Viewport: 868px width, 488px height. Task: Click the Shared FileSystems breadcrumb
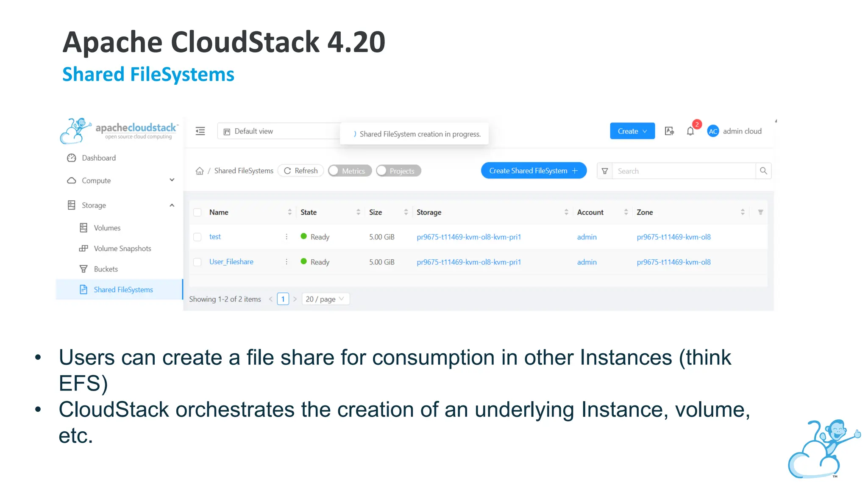coord(244,171)
